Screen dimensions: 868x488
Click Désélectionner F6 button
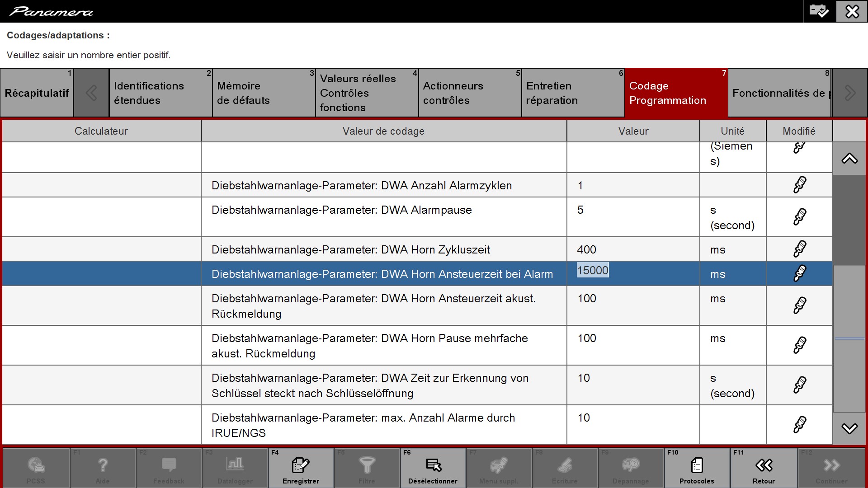pyautogui.click(x=433, y=468)
